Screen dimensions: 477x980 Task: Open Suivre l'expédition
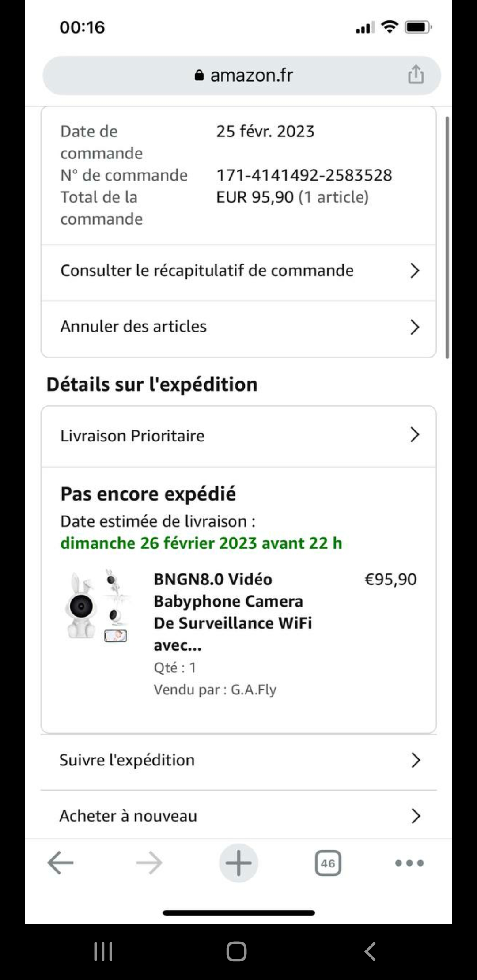tap(238, 760)
